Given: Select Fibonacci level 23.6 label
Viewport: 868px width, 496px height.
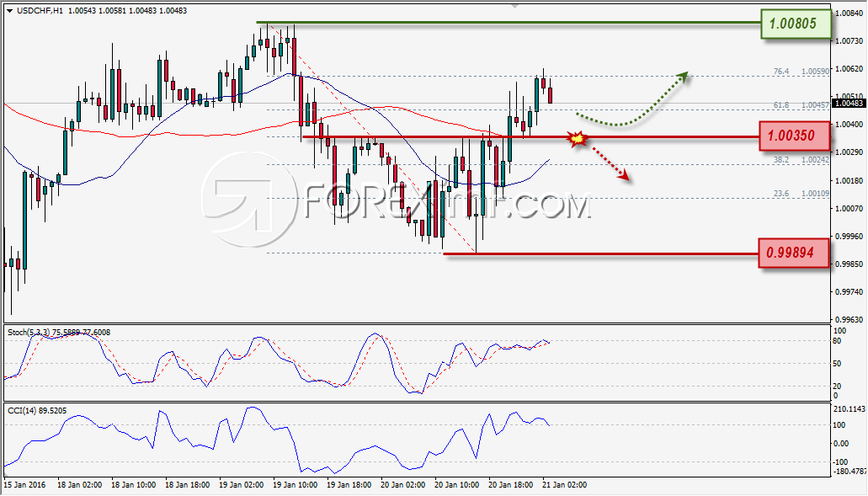Looking at the screenshot, I should [781, 194].
